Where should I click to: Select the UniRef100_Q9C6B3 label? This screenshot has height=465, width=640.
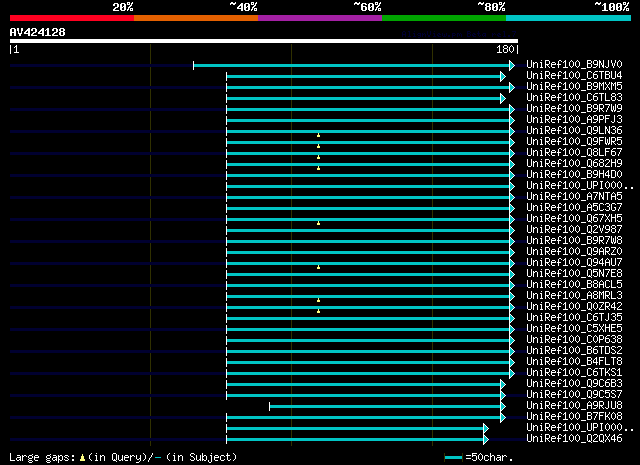point(574,384)
